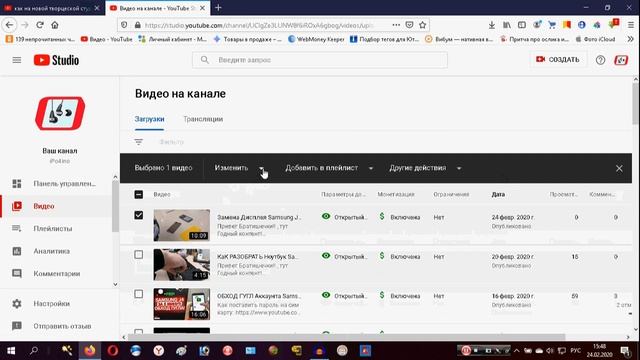Click the monetization dollar icon for Замена Дисплея video
This screenshot has width=640, height=360.
[x=382, y=216]
